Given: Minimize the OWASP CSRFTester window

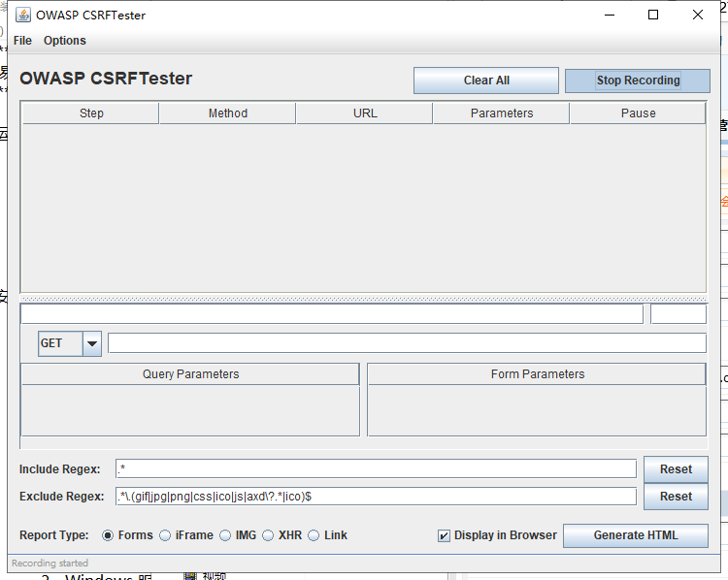Looking at the screenshot, I should coord(610,15).
